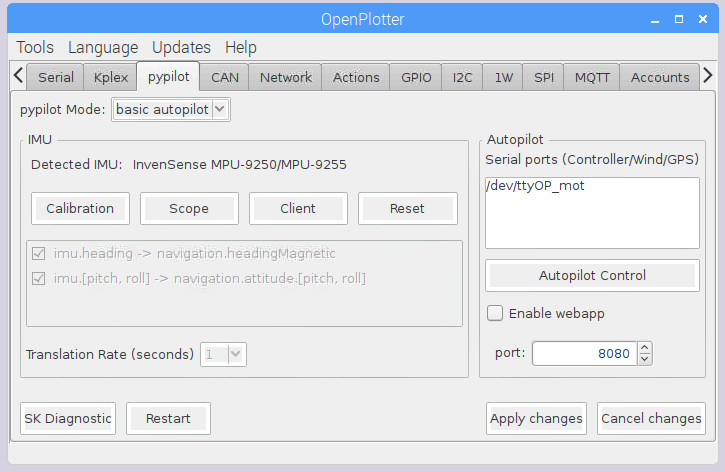Viewport: 725px width, 472px height.
Task: Click the port number input field
Action: click(585, 354)
